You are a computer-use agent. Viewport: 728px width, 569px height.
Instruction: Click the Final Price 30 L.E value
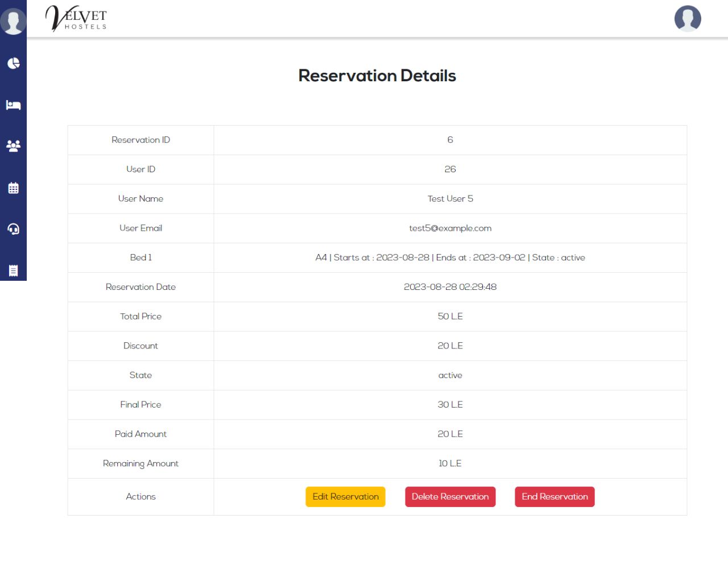pos(450,405)
